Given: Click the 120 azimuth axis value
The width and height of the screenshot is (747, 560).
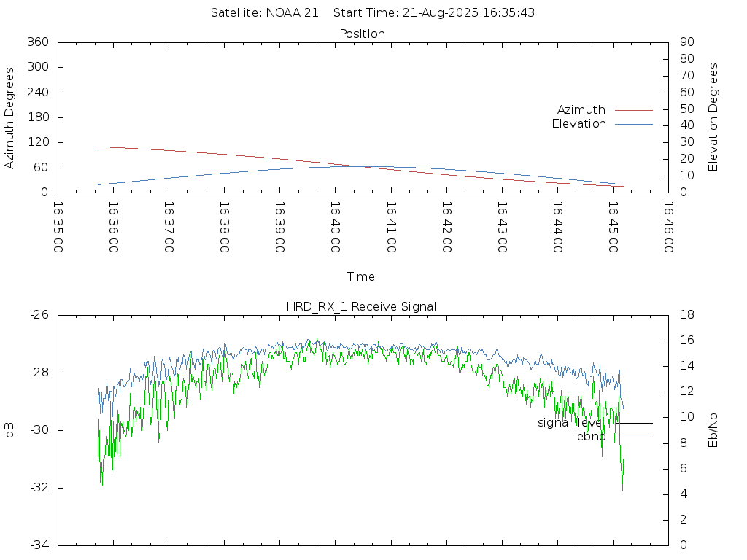Looking at the screenshot, I should [38, 142].
